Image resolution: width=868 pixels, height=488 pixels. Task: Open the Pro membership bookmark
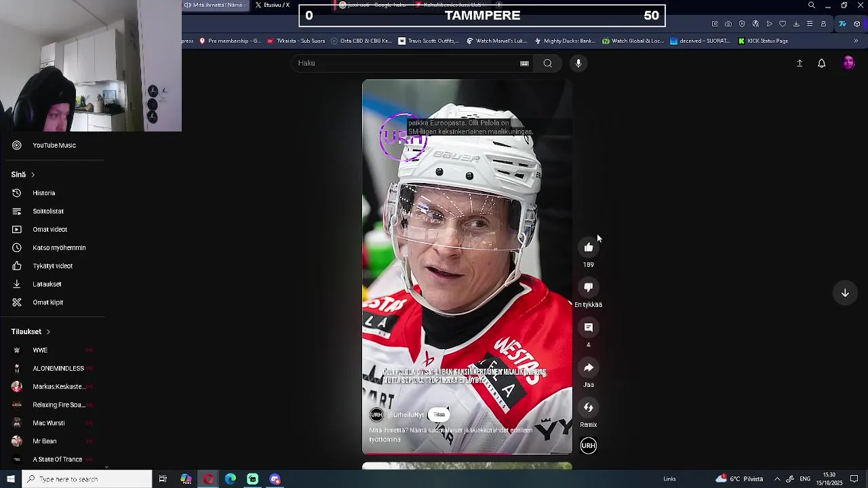(230, 41)
